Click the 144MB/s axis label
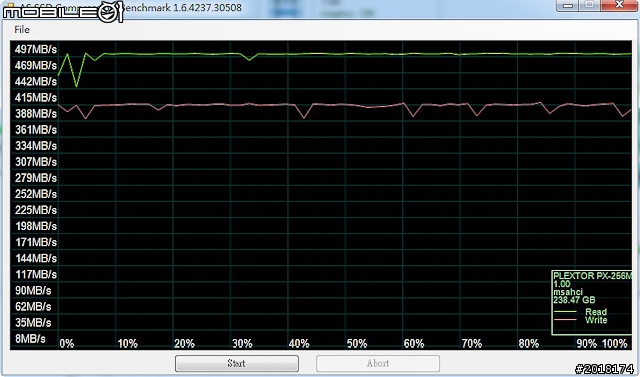 pyautogui.click(x=36, y=258)
